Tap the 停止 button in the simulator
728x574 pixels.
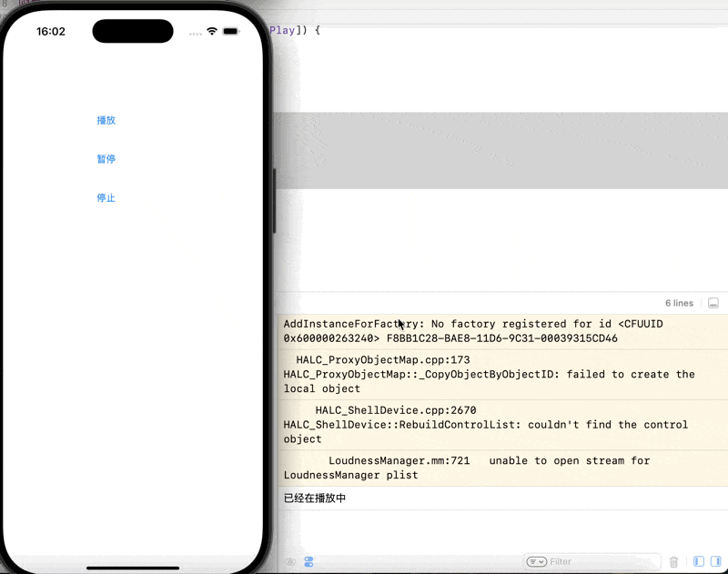point(106,198)
